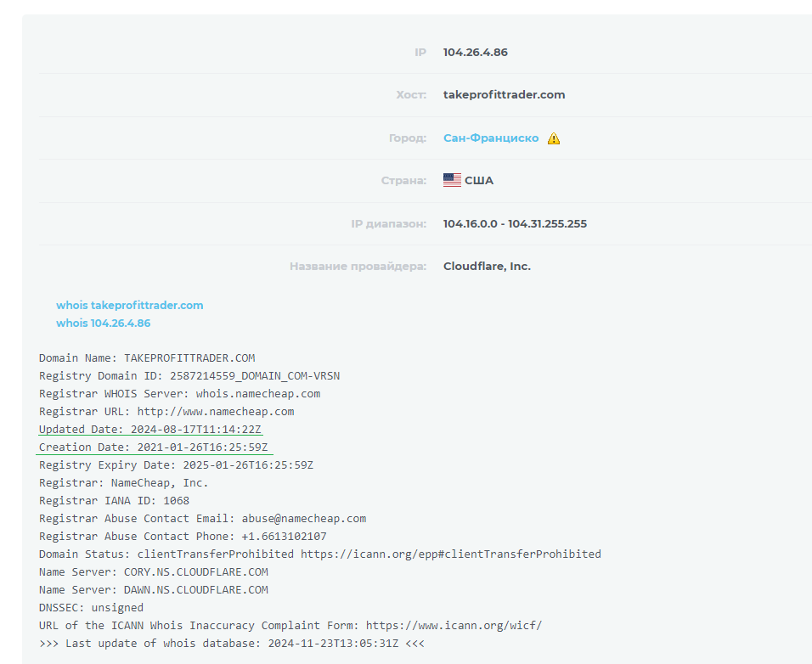Open the whois takeprofittrader.com link
Viewport: 812px width, 664px height.
(x=130, y=305)
